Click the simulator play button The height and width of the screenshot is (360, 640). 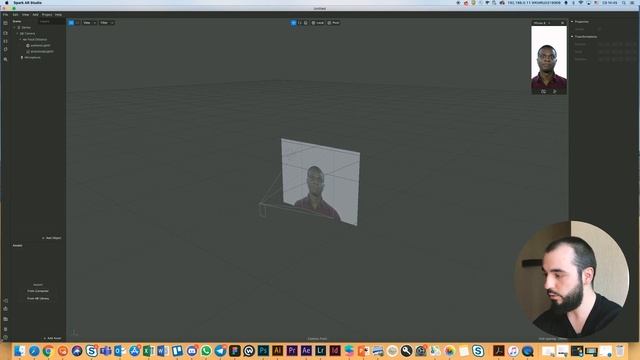(x=554, y=91)
